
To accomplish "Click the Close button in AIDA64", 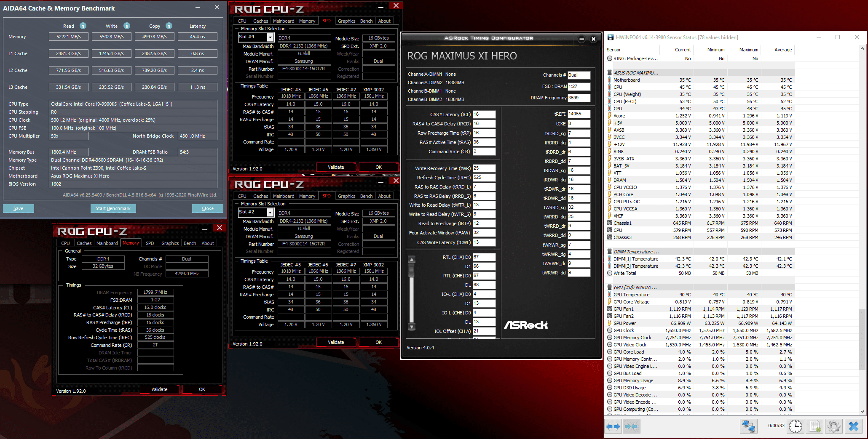I will (207, 208).
